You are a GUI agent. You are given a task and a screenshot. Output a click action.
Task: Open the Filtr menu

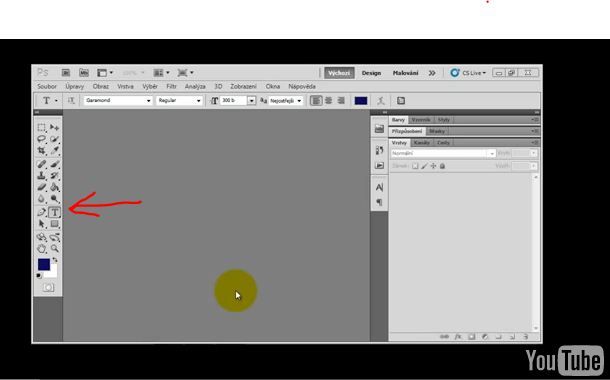click(171, 86)
